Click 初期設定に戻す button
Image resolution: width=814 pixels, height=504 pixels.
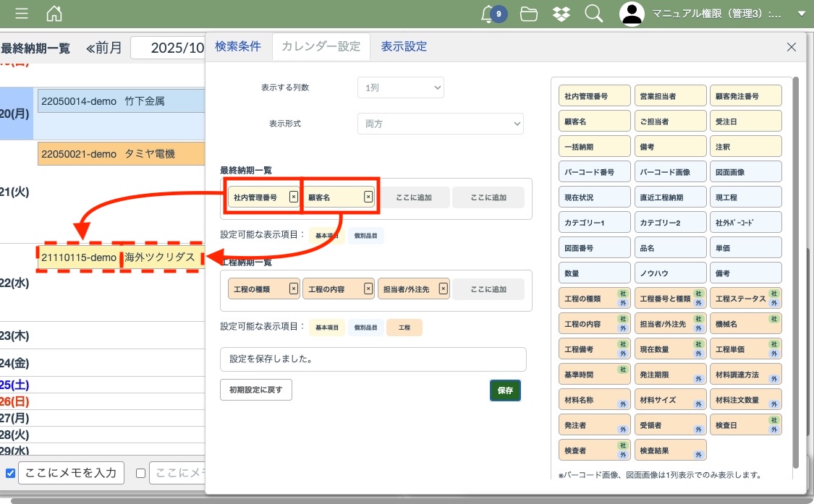[256, 390]
